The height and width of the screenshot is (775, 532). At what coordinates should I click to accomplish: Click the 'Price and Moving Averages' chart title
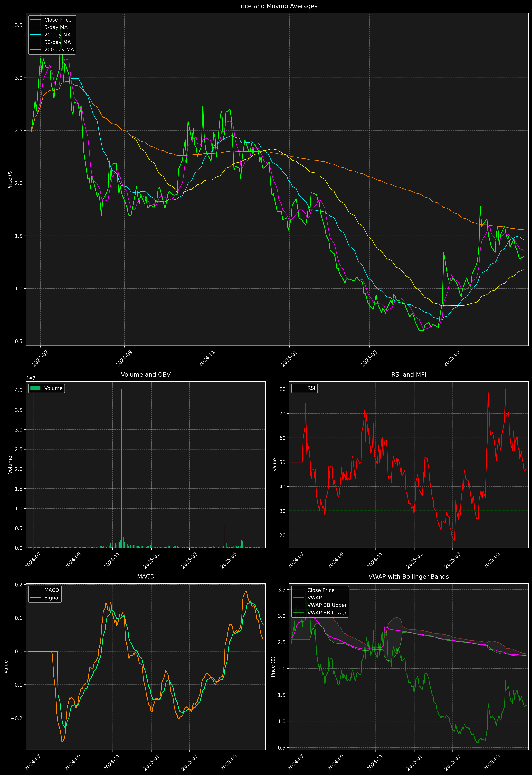click(277, 6)
